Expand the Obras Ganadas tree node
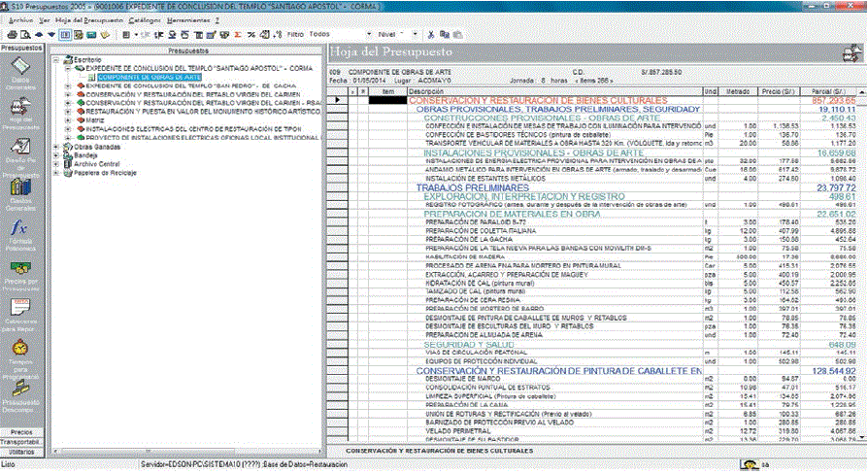The image size is (868, 474). pyautogui.click(x=57, y=147)
